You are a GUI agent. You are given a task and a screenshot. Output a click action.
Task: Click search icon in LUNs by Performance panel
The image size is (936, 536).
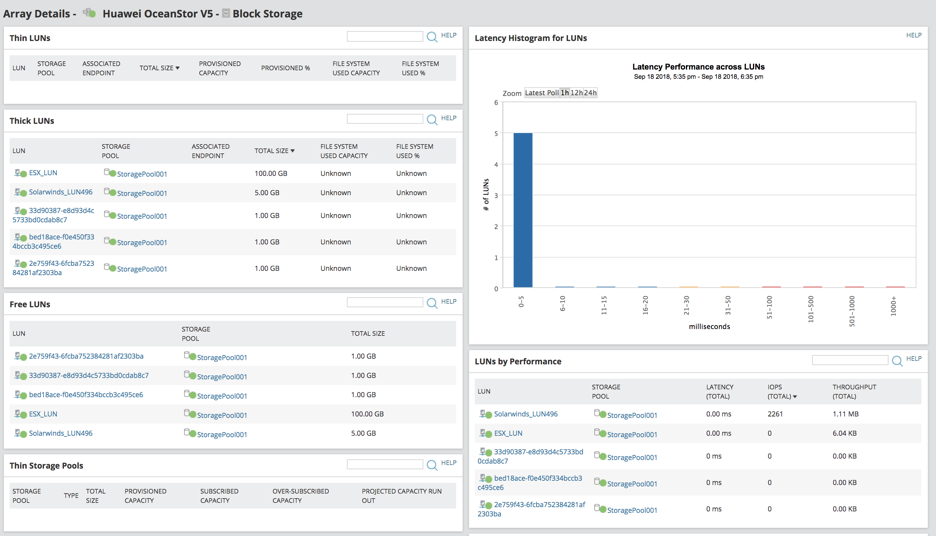[897, 361]
